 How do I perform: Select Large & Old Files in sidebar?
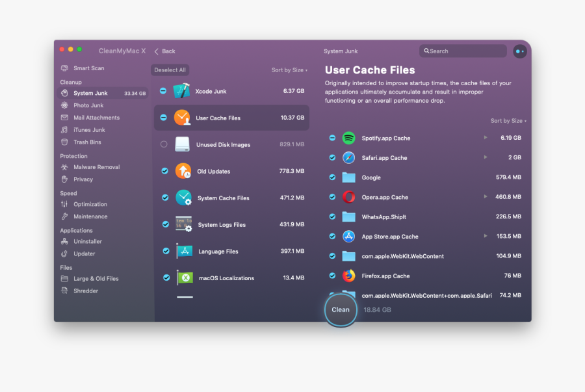point(96,279)
